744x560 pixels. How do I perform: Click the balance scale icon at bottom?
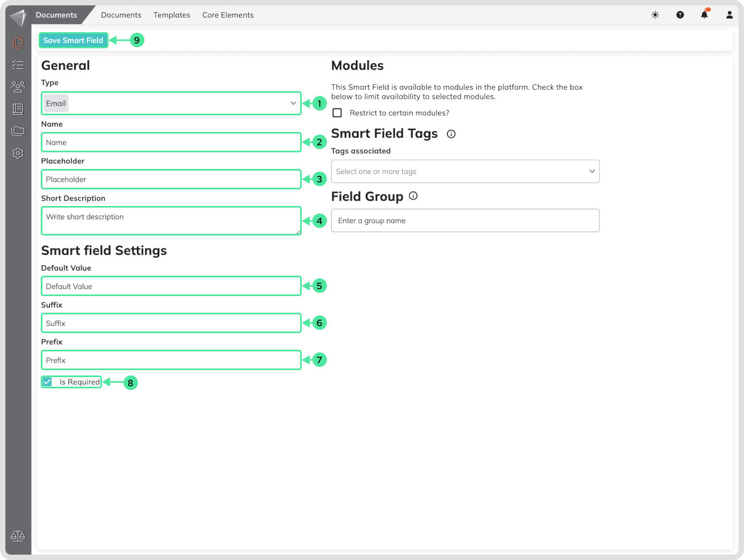click(x=18, y=536)
